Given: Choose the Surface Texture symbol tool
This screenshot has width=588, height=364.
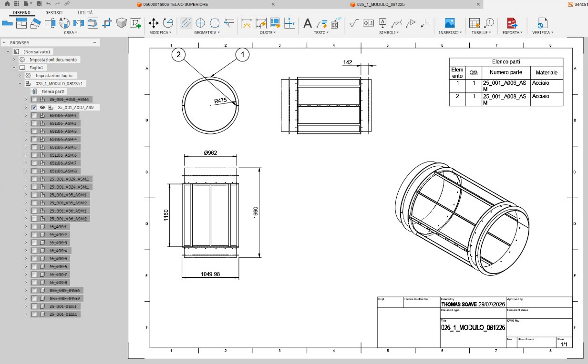Looking at the screenshot, I should pos(354,23).
